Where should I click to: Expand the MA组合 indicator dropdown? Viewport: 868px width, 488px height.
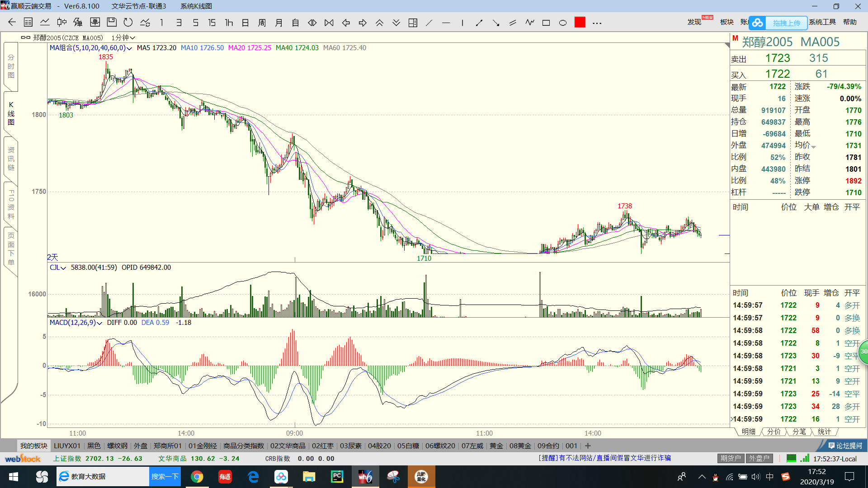[x=129, y=48]
